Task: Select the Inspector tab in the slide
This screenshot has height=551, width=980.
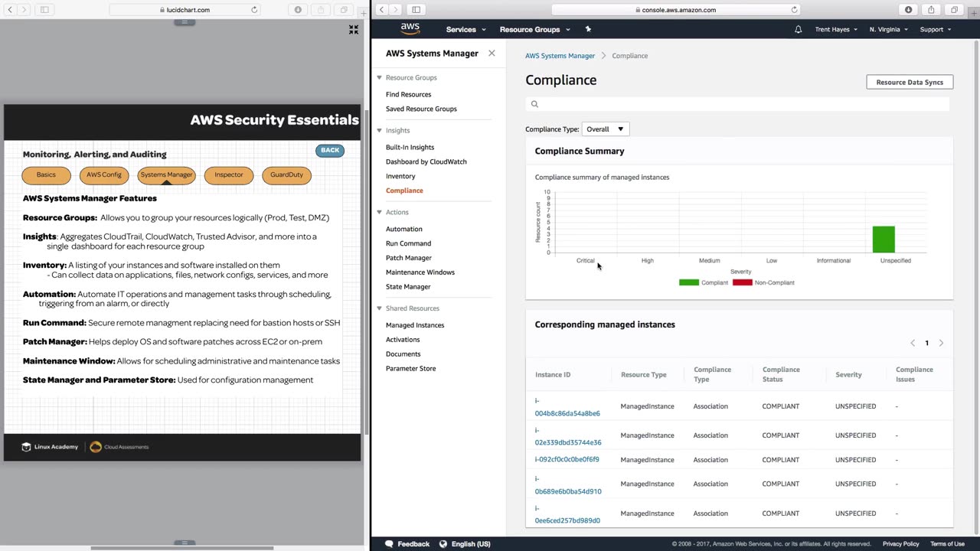Action: tap(229, 175)
